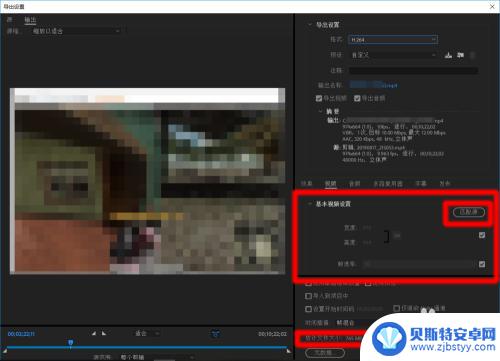Switch to the 多路复用器 tab

(x=388, y=184)
